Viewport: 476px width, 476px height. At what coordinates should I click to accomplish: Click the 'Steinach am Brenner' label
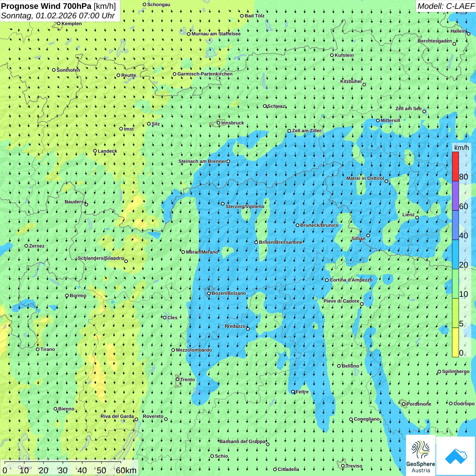(202, 161)
